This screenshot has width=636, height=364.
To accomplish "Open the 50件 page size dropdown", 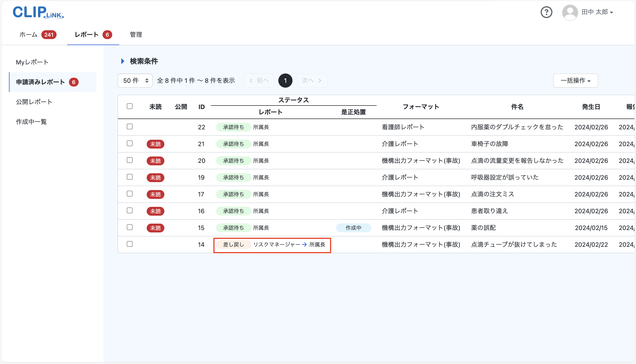I will (x=135, y=81).
